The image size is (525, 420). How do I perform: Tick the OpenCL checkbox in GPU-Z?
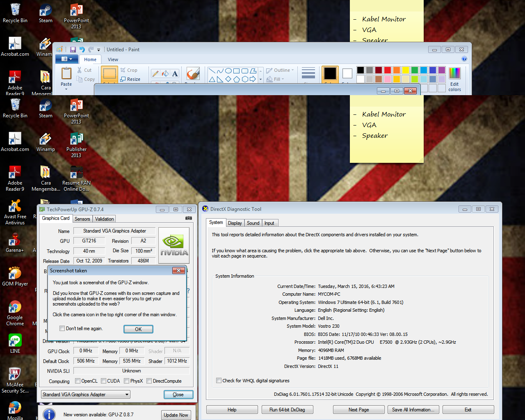click(78, 381)
